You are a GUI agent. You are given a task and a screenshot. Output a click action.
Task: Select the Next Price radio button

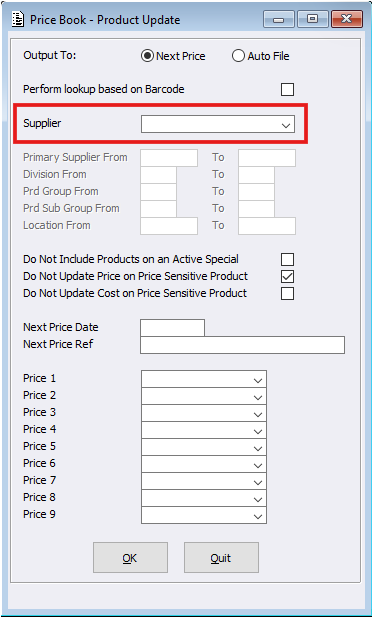click(x=147, y=56)
